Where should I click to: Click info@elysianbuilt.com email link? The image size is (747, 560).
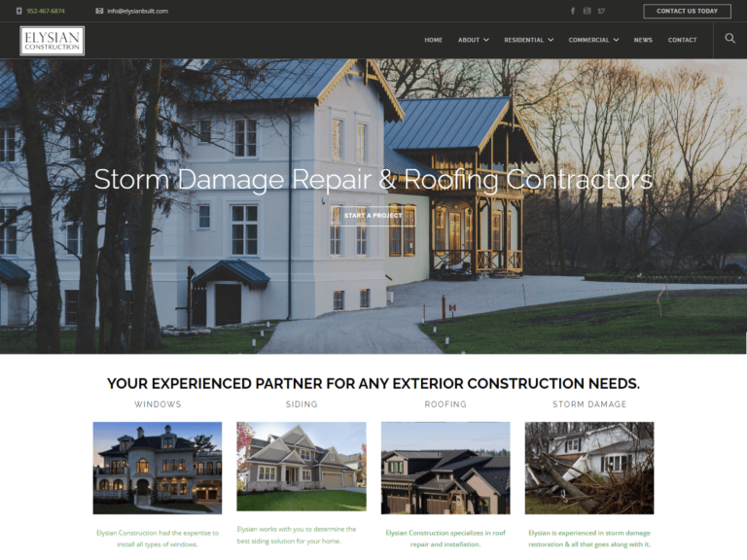point(138,11)
